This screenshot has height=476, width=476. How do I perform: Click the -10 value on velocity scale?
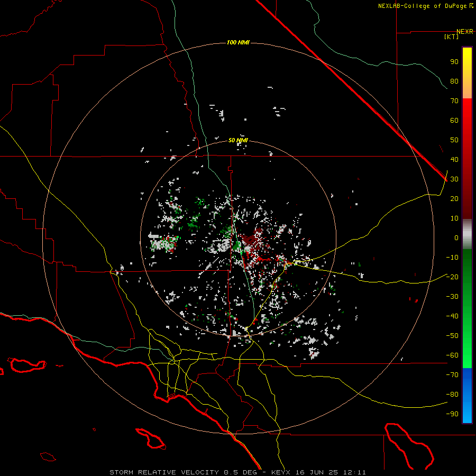pos(452,258)
